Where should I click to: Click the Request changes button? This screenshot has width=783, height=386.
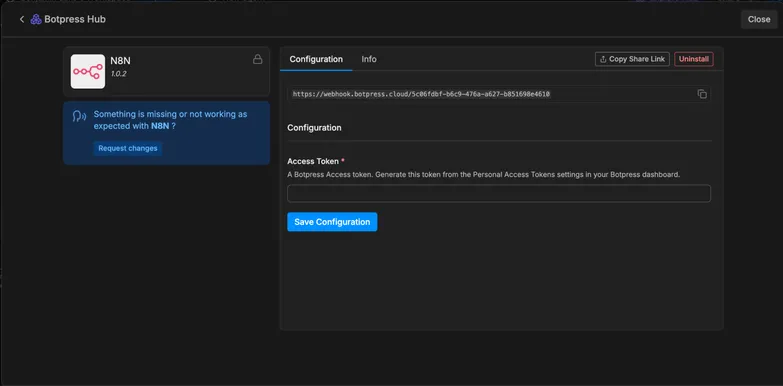[x=128, y=148]
